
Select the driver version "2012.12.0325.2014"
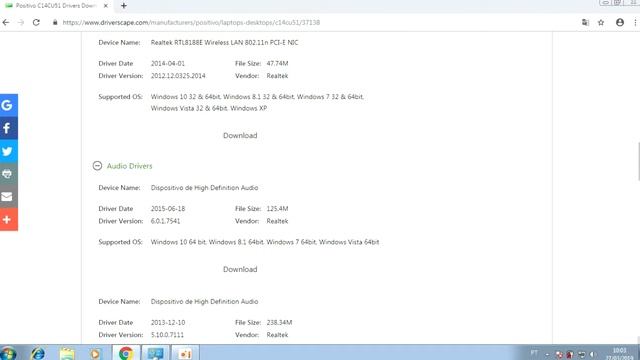178,76
